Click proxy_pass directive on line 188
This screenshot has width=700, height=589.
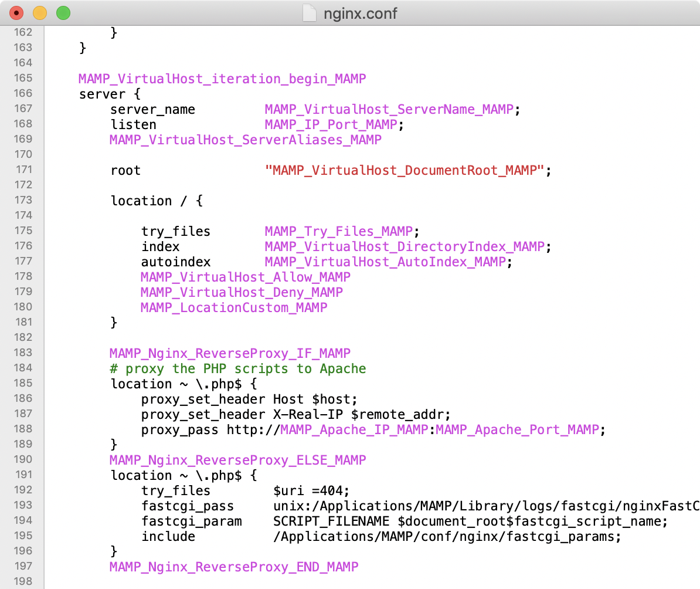(x=179, y=429)
